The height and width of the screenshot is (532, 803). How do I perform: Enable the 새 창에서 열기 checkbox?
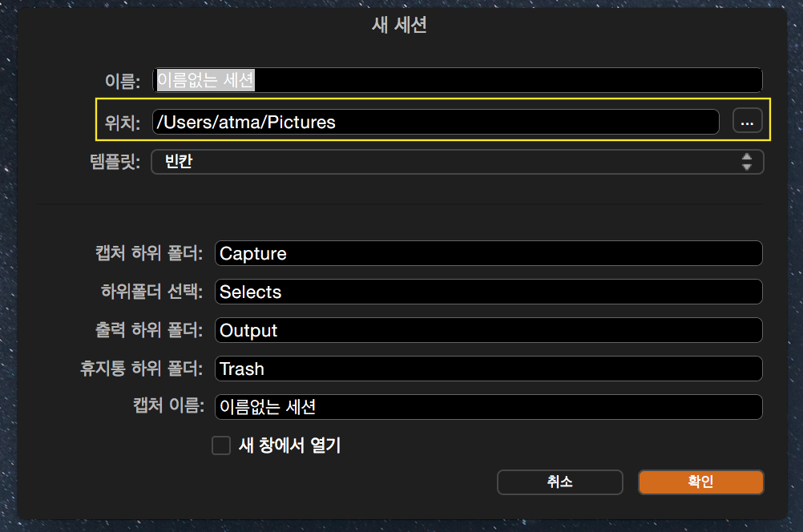tap(221, 445)
